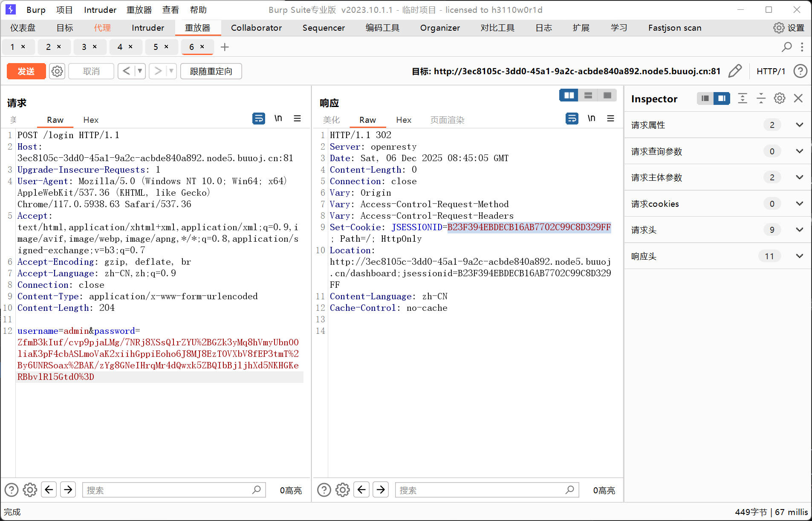The width and height of the screenshot is (812, 521).
Task: Select top-bottom request/response layout
Action: (x=588, y=95)
